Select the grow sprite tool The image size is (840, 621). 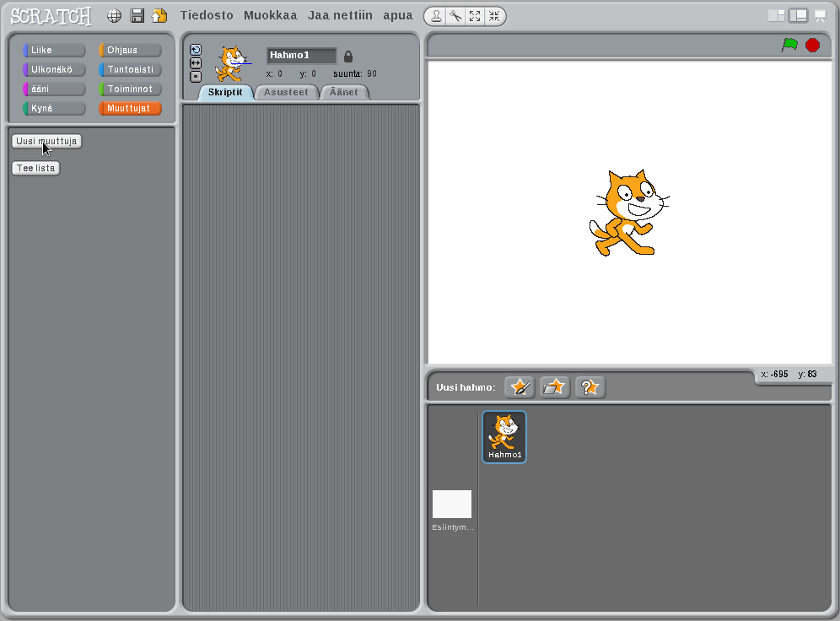[475, 17]
